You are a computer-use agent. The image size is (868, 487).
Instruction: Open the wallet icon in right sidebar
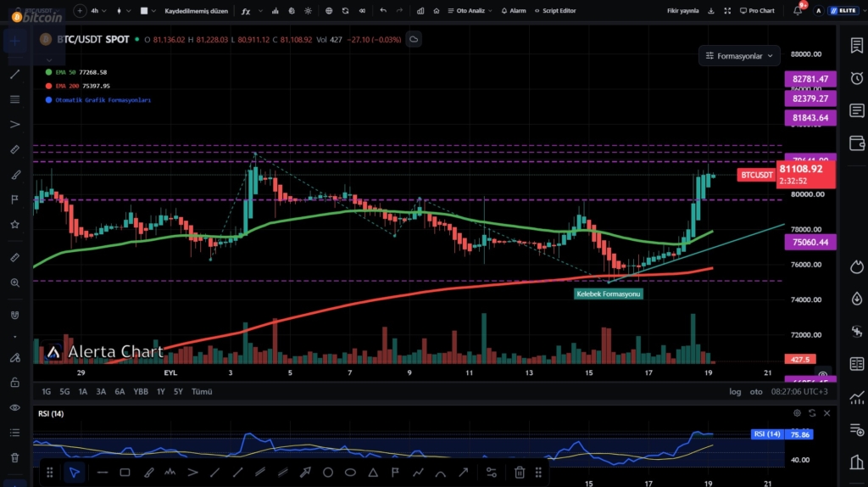coord(856,143)
